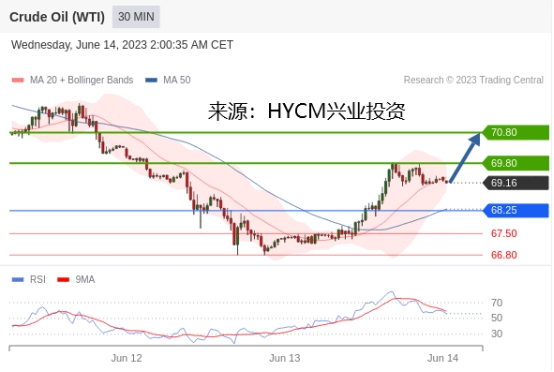Click the 68.25 blue pivot price tag

516,210
